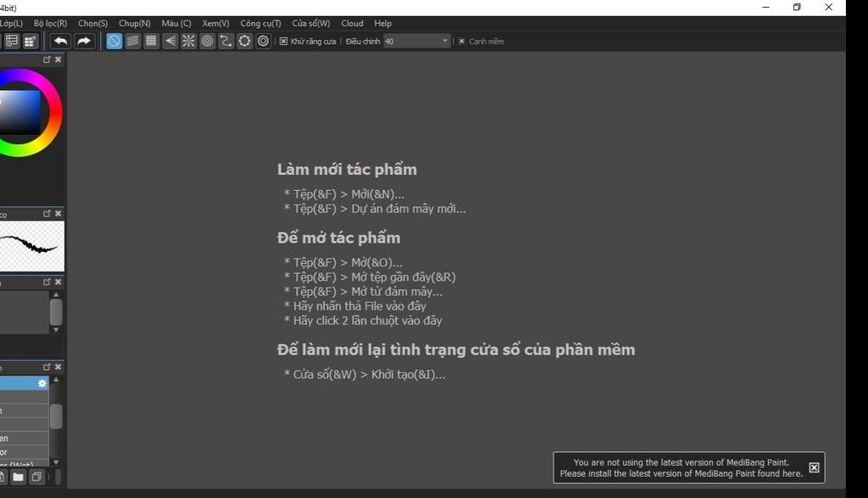Open the Công cụ(T) menu
The image size is (868, 498).
pos(261,23)
